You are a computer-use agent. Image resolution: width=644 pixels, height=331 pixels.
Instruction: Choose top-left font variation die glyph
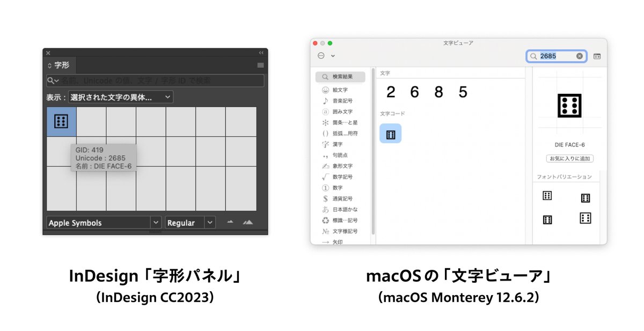click(x=547, y=196)
